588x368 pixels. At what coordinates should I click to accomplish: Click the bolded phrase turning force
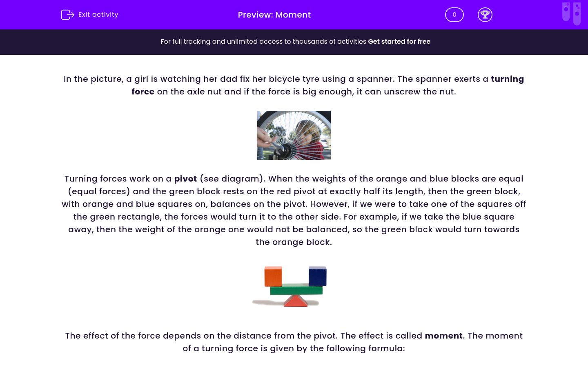[507, 79]
